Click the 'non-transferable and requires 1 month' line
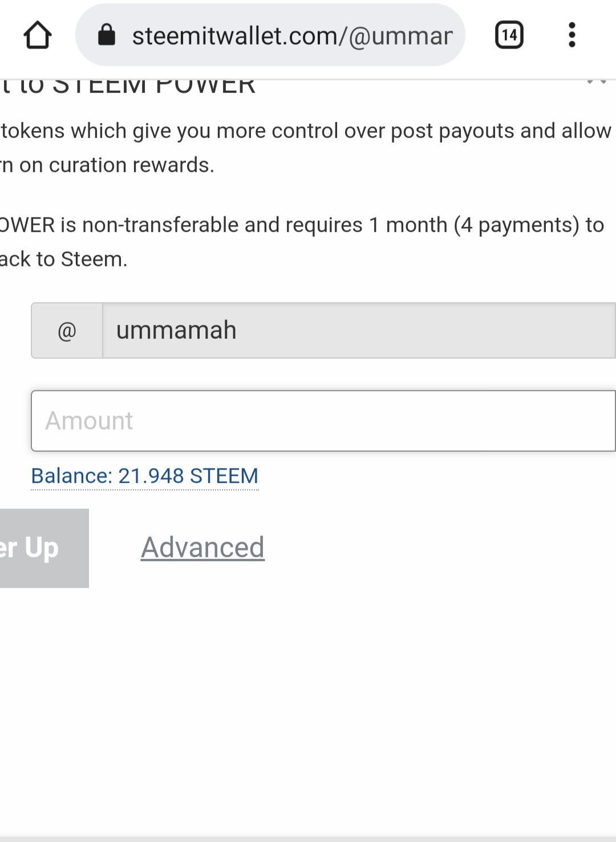The image size is (616, 842). (x=302, y=225)
